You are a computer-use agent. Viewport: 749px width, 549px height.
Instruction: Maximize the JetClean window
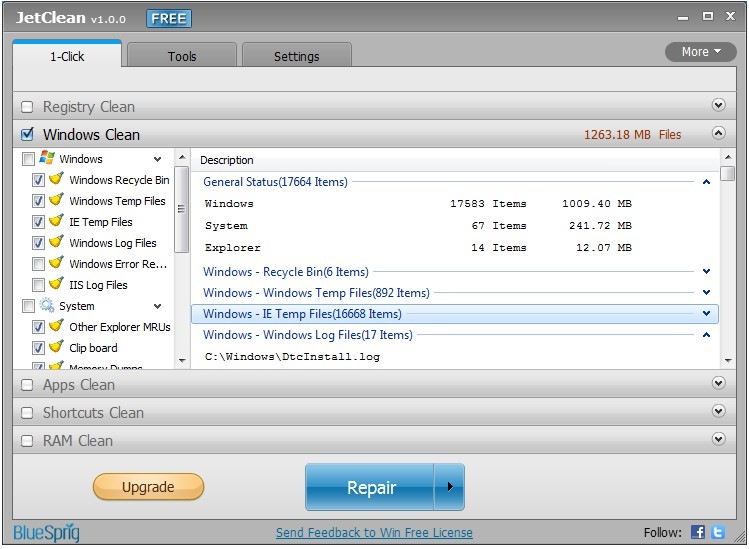point(707,16)
